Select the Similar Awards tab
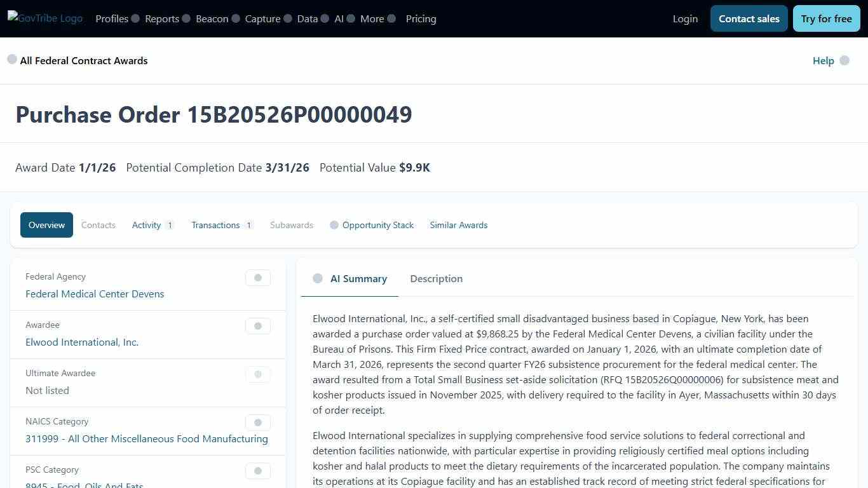Viewport: 868px width, 488px height. click(458, 224)
